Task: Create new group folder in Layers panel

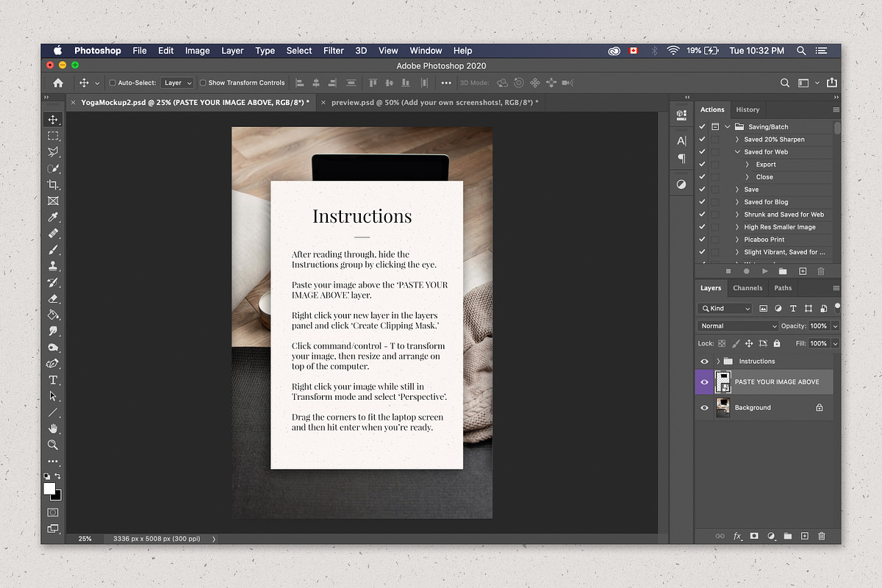Action: [787, 537]
